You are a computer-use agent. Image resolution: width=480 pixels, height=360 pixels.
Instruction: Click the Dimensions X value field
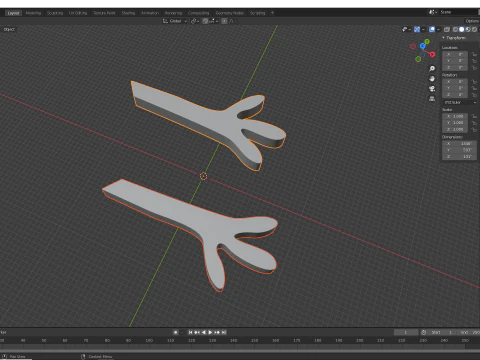tap(459, 144)
